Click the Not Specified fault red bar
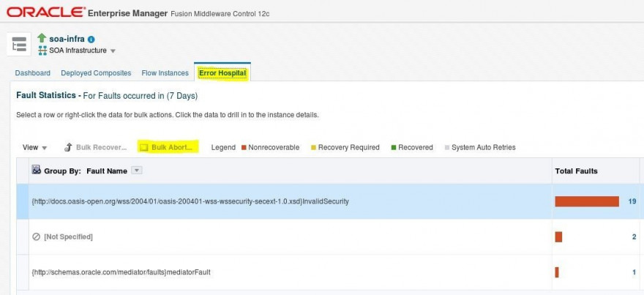The image size is (644, 295). pyautogui.click(x=558, y=236)
